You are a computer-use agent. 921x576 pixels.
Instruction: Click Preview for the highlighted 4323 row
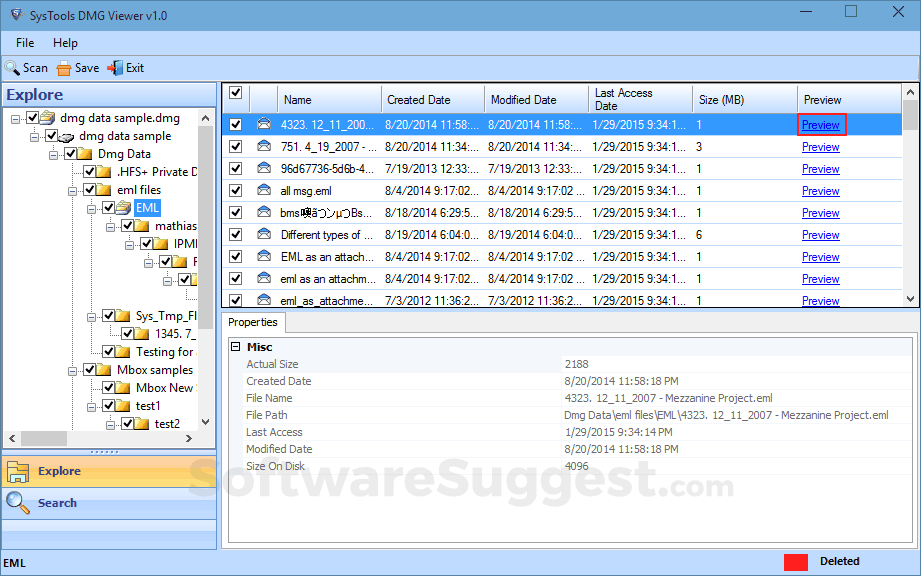point(820,124)
